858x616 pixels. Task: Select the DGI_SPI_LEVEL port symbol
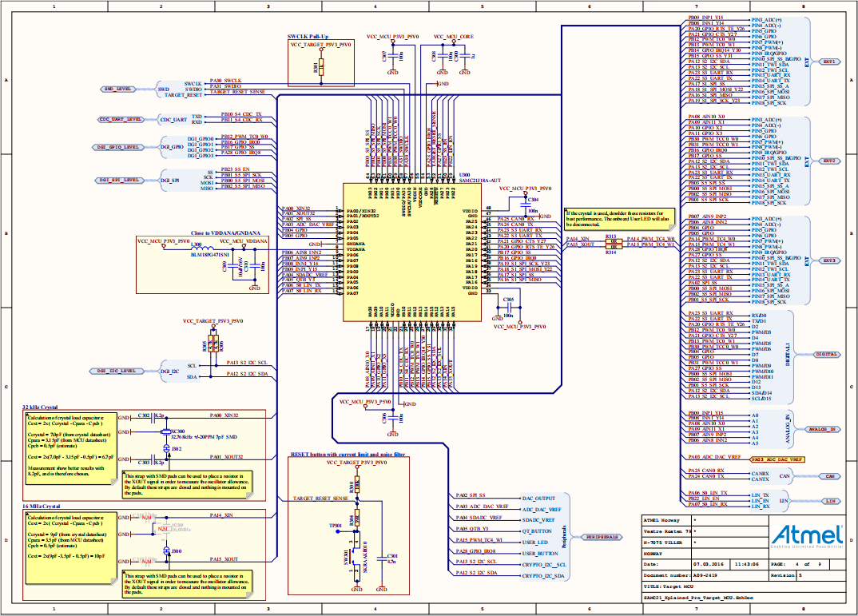[119, 180]
